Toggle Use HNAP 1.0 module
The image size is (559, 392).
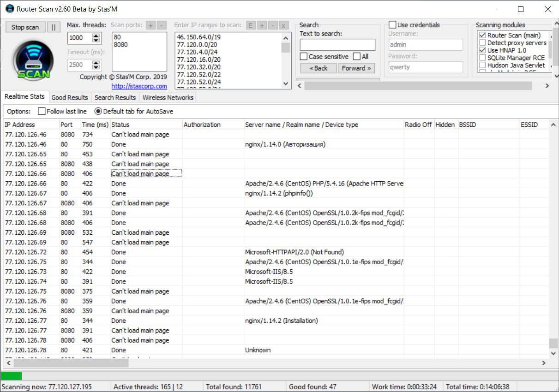(483, 50)
